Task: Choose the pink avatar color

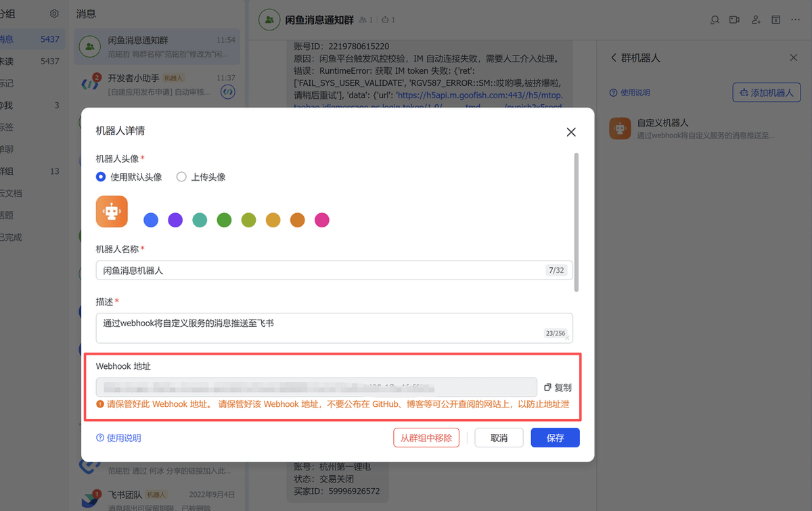Action: tap(322, 220)
